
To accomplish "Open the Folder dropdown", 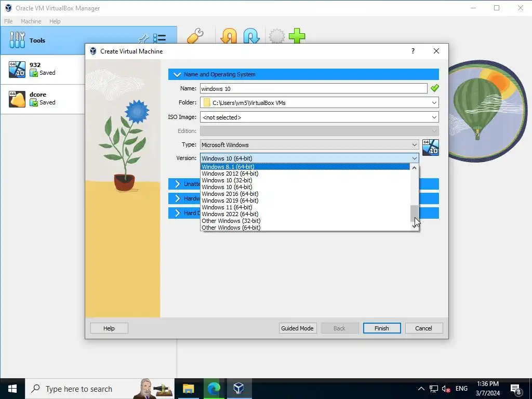I will [x=434, y=103].
